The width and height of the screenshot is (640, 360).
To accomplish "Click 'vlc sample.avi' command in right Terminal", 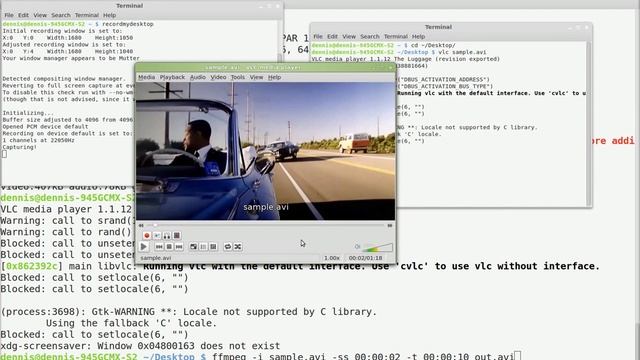I will click(x=462, y=52).
